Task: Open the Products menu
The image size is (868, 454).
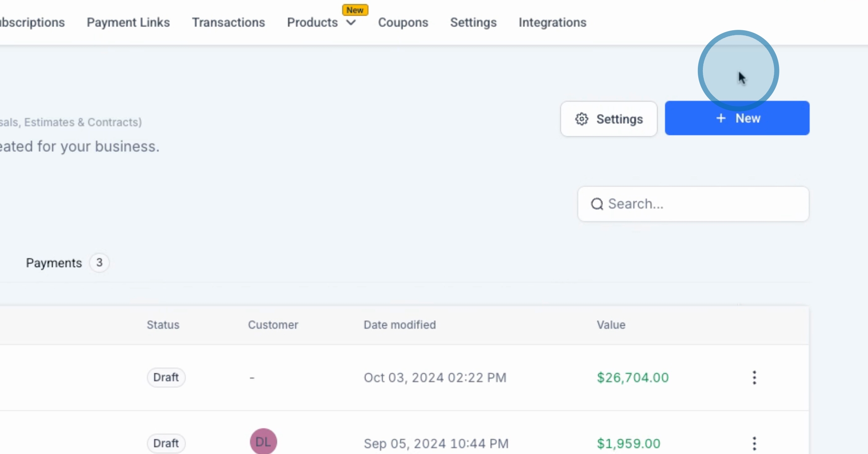Action: [x=313, y=22]
